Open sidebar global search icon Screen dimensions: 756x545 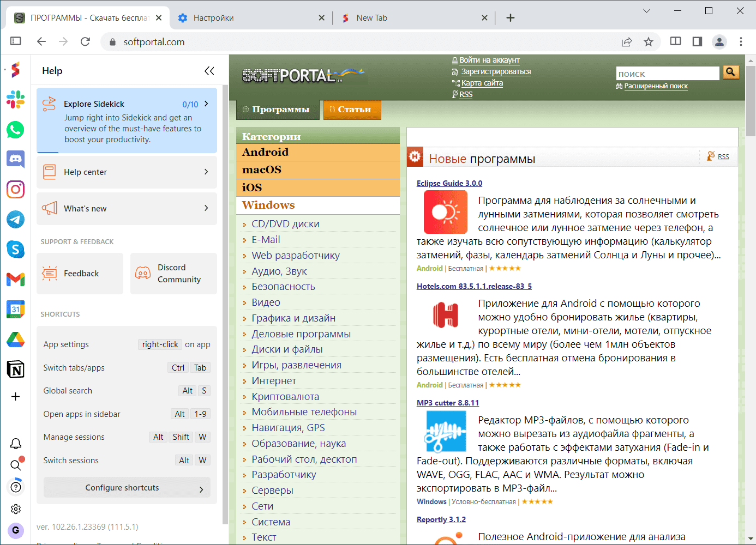coord(16,465)
